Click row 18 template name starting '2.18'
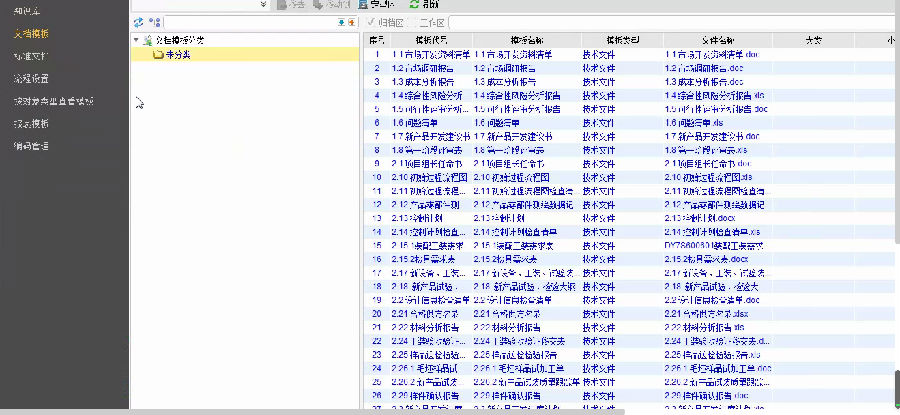The image size is (900, 415). coord(525,286)
